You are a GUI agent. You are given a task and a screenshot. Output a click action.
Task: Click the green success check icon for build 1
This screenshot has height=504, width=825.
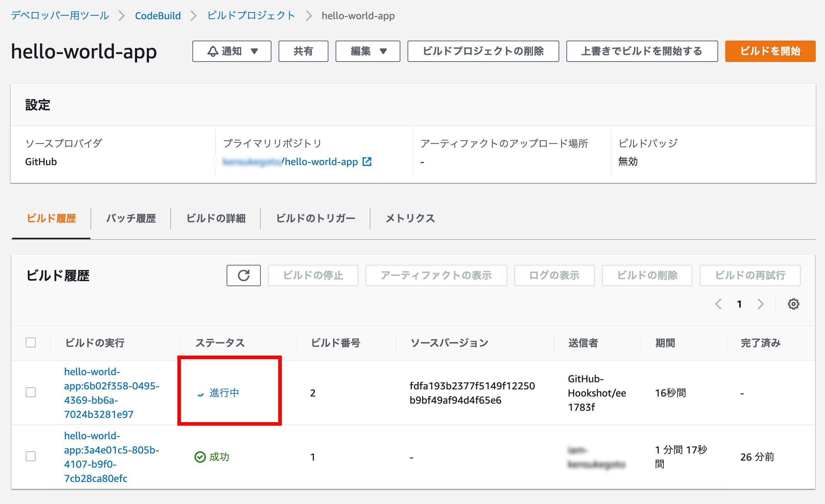click(199, 457)
